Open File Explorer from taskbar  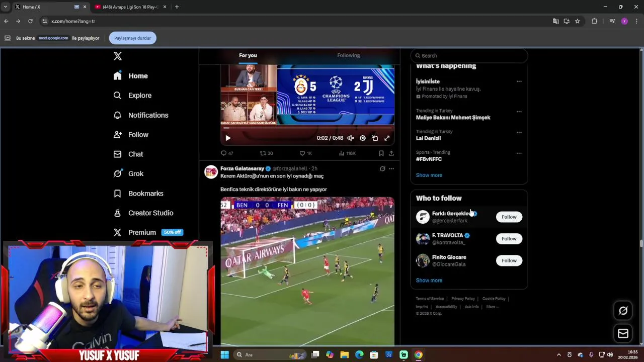pyautogui.click(x=345, y=354)
